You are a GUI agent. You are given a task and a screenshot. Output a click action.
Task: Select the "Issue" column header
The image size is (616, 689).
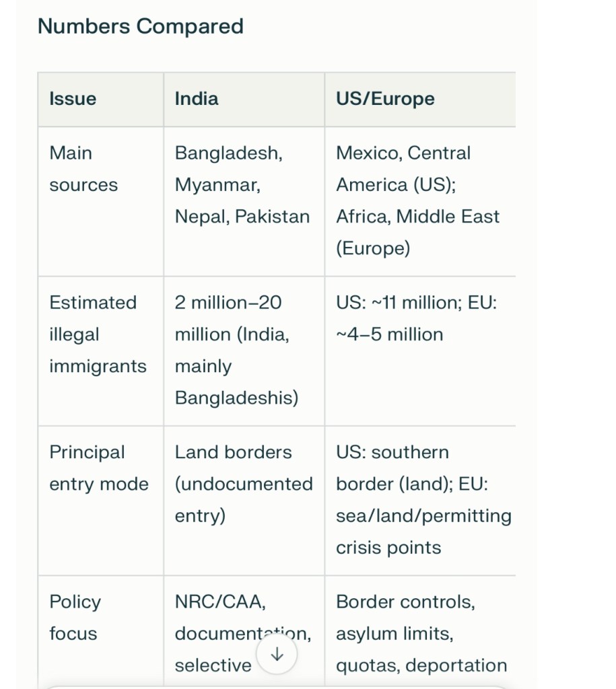click(73, 99)
